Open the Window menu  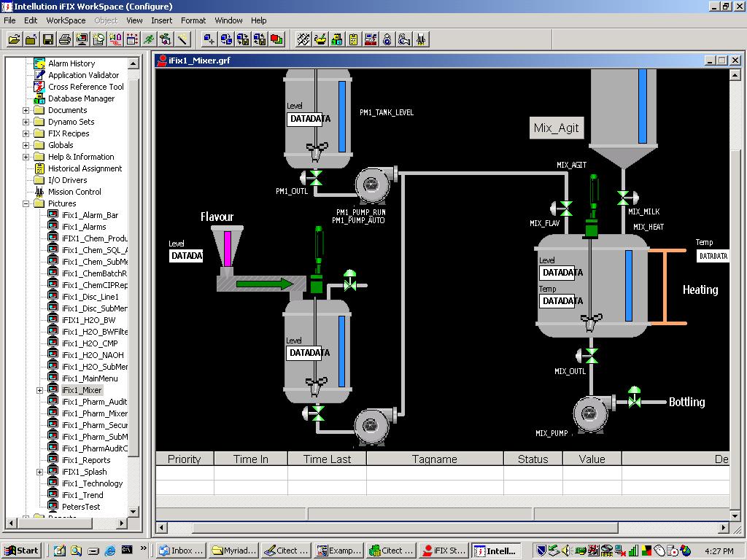[228, 20]
